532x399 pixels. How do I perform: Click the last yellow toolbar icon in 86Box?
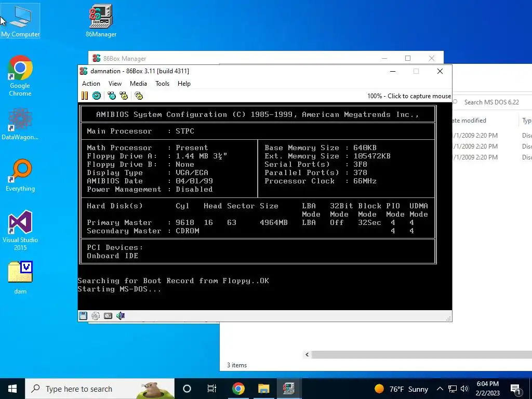click(x=138, y=96)
